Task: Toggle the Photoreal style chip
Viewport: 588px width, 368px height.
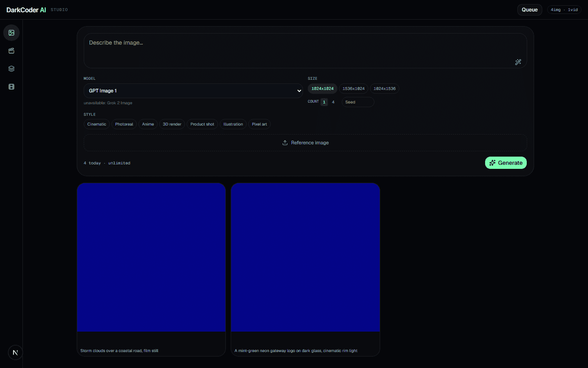Action: [124, 124]
